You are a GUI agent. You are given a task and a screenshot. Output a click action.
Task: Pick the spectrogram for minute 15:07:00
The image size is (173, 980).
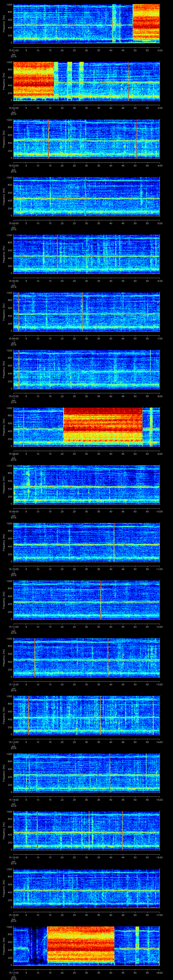87,369
